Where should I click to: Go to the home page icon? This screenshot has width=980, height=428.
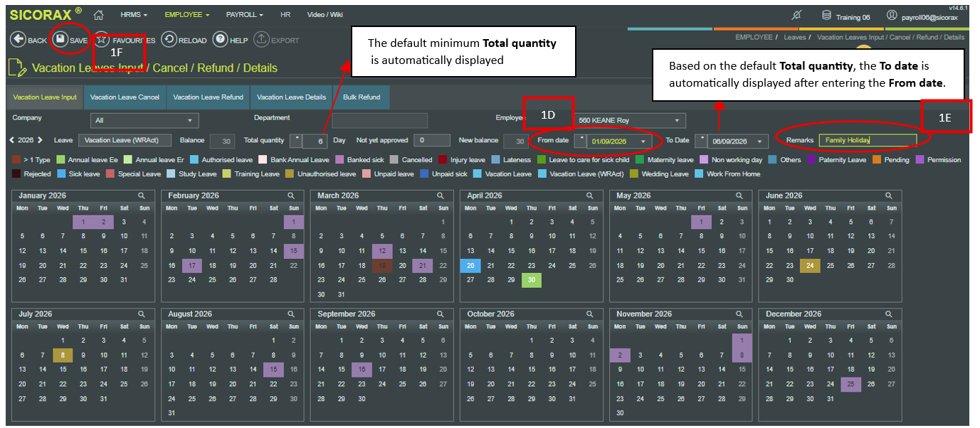point(98,15)
